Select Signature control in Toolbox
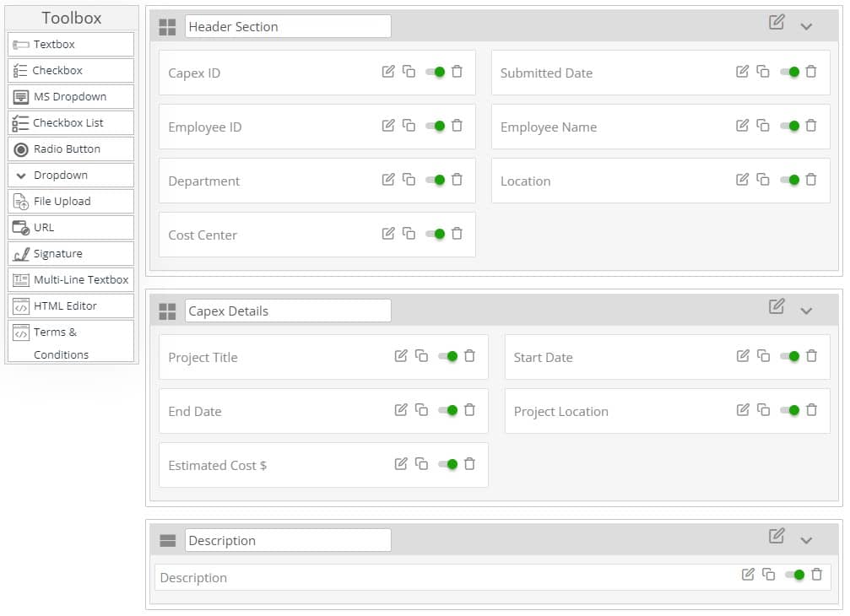 [x=71, y=253]
